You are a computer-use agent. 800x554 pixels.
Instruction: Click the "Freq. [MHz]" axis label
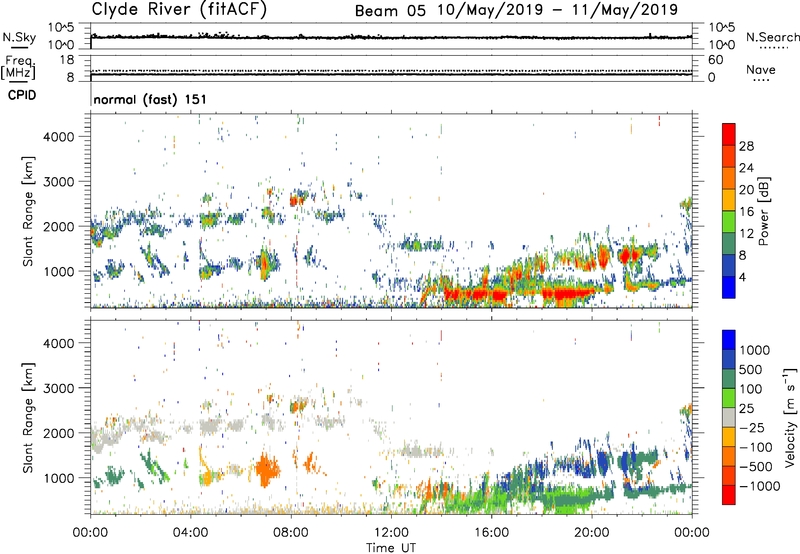click(x=19, y=68)
